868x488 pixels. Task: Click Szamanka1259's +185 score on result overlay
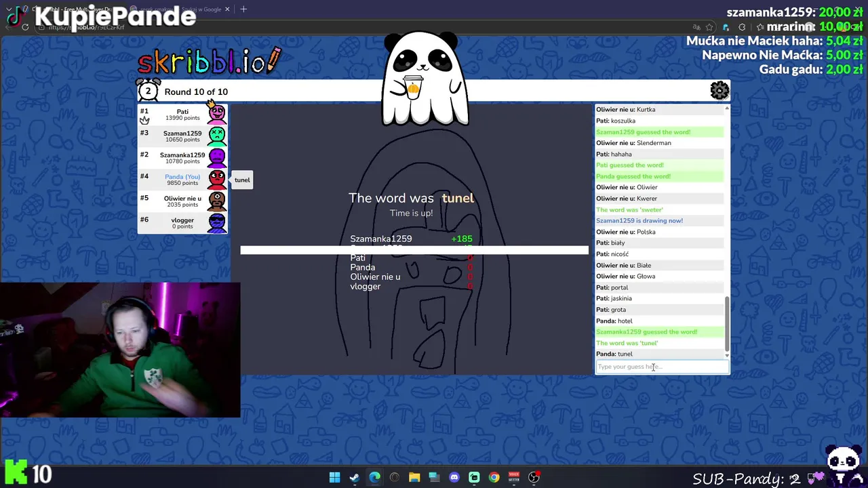(x=462, y=239)
